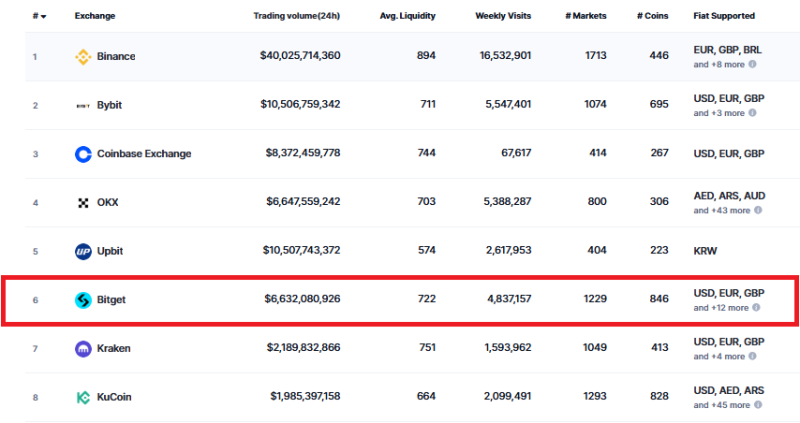
Task: Click Upbit fiat supported KRW
Action: coord(705,251)
